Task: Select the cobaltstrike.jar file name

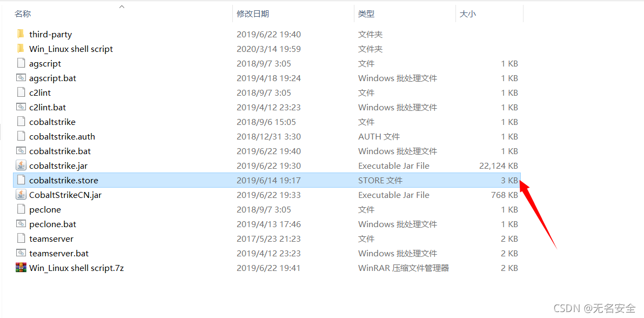Action: tap(58, 166)
